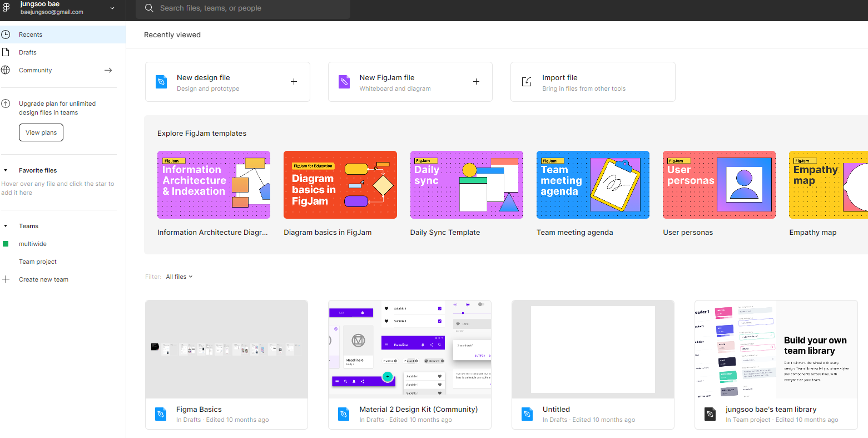Click the Team meeting agenda title text
This screenshot has width=868, height=438.
tap(575, 233)
